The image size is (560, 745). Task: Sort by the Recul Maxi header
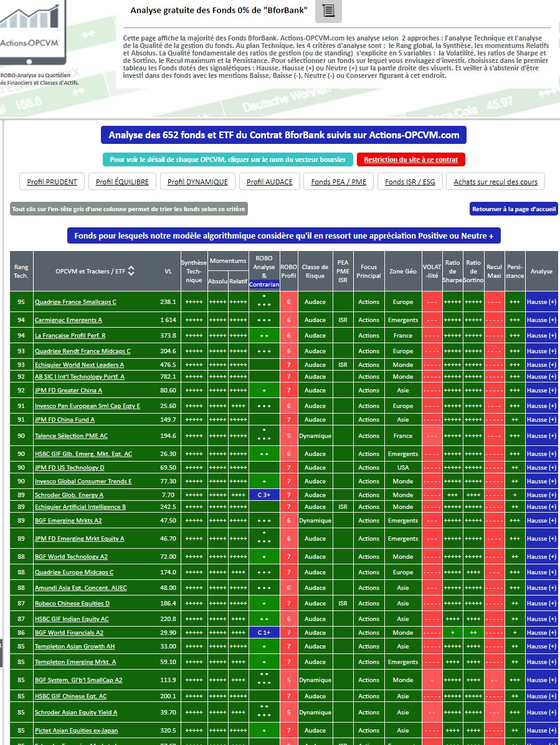(x=495, y=272)
